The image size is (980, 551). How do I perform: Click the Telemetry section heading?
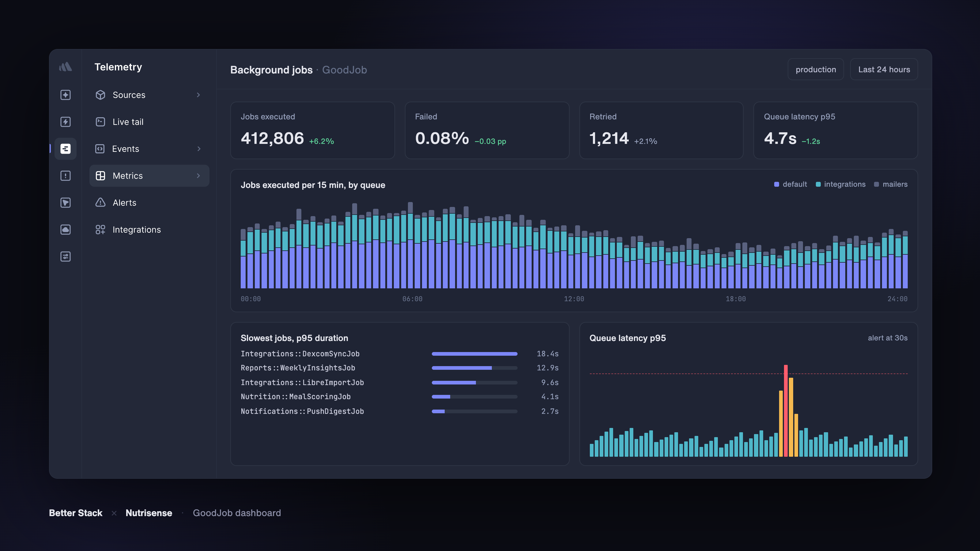(x=118, y=67)
